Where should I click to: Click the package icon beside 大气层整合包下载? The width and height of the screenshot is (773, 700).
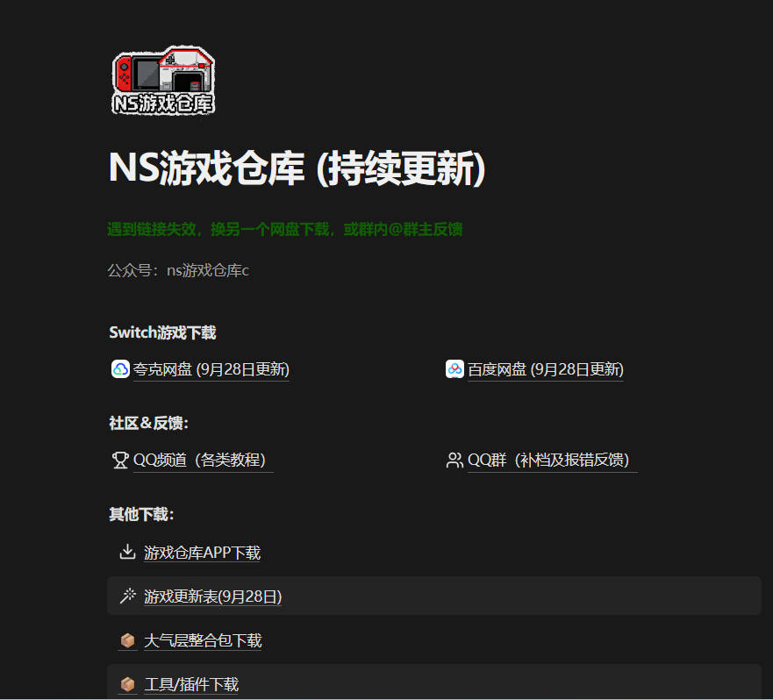point(128,640)
